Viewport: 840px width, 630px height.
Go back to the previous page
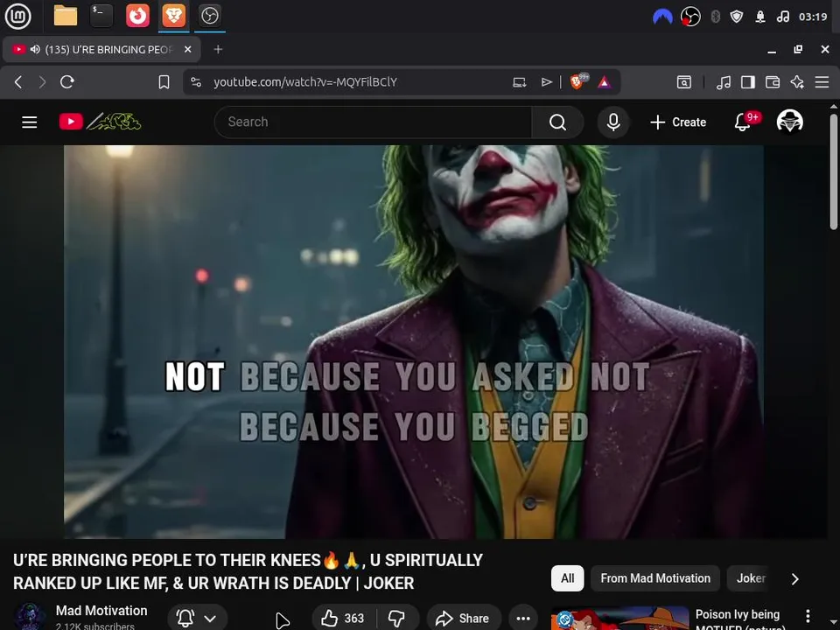click(x=18, y=82)
